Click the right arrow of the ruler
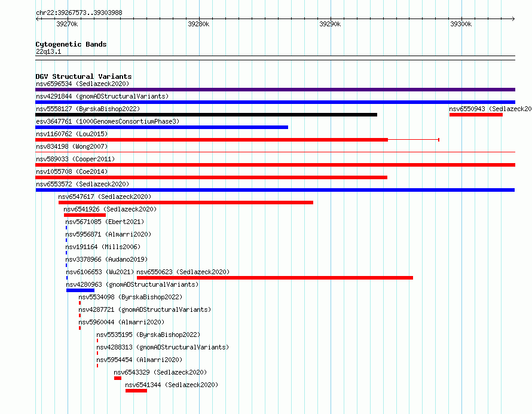 [x=513, y=19]
